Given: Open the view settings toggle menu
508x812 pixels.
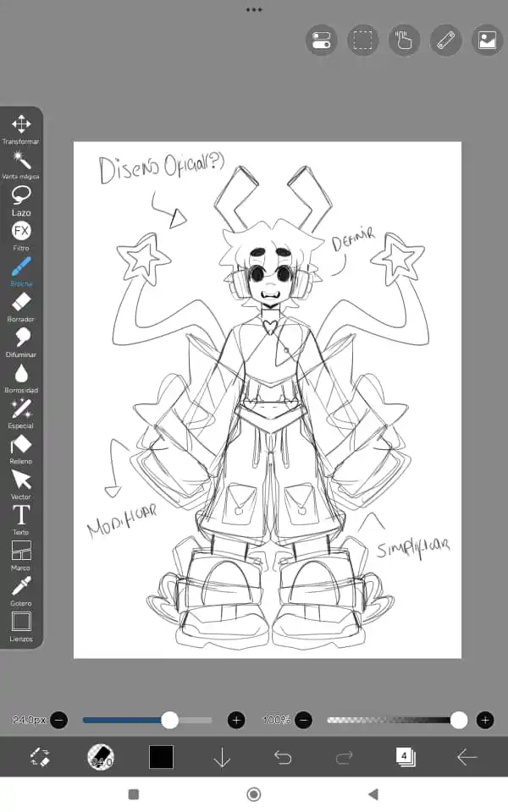Looking at the screenshot, I should pos(322,41).
